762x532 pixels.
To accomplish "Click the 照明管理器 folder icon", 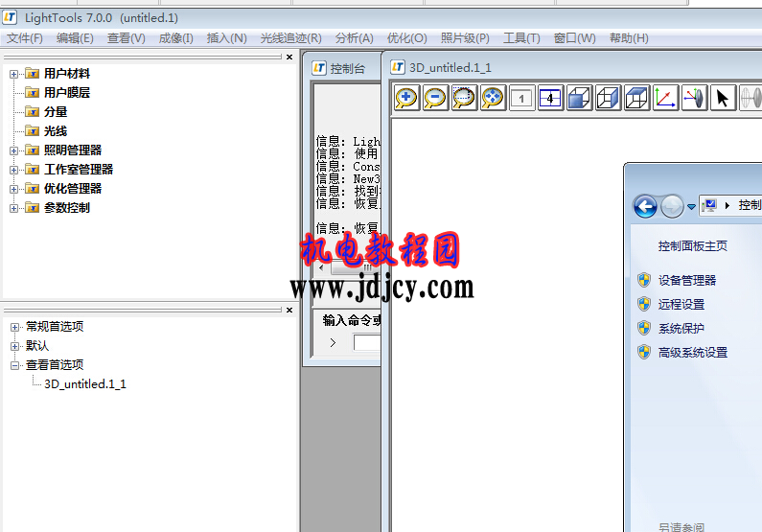I will coord(33,150).
